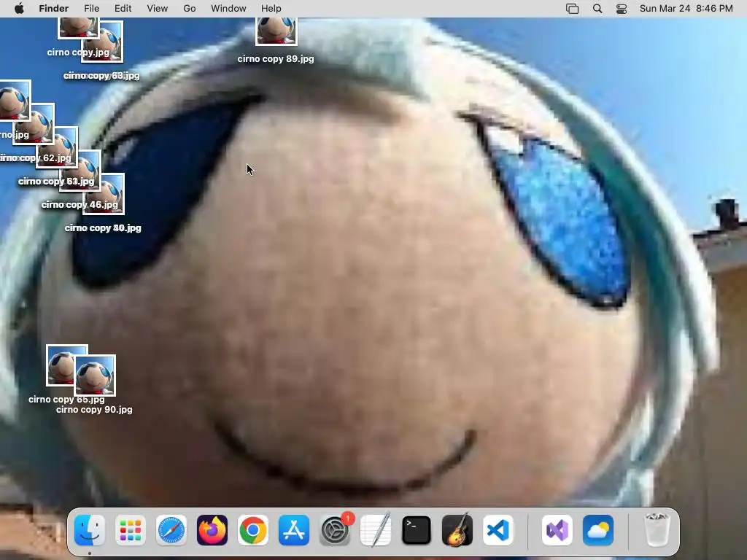Launch Safari from the Dock

pos(171,530)
